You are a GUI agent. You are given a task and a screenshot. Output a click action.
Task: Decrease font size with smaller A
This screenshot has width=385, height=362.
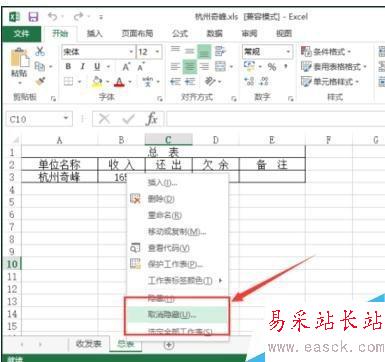tap(141, 67)
